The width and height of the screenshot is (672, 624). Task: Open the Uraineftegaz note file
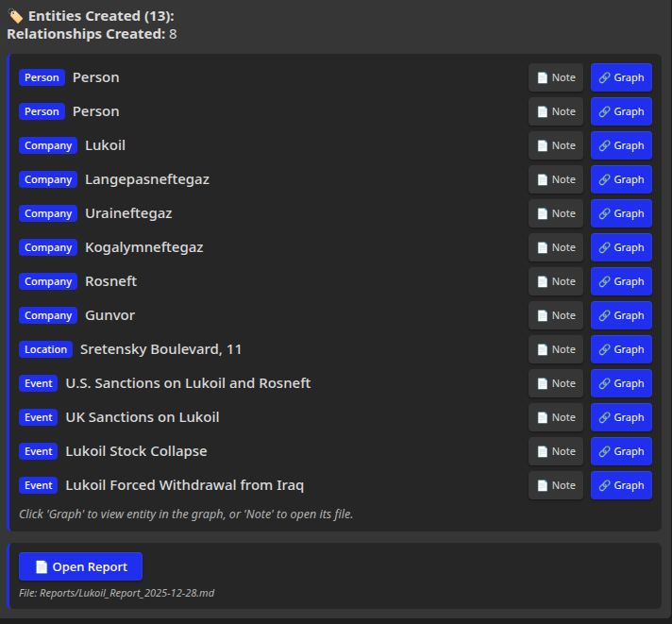[x=555, y=213]
